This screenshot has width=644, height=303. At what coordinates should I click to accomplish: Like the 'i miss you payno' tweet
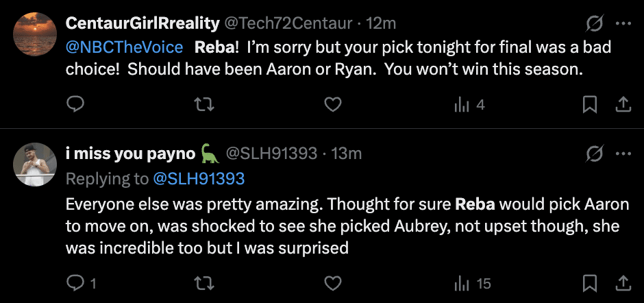332,282
